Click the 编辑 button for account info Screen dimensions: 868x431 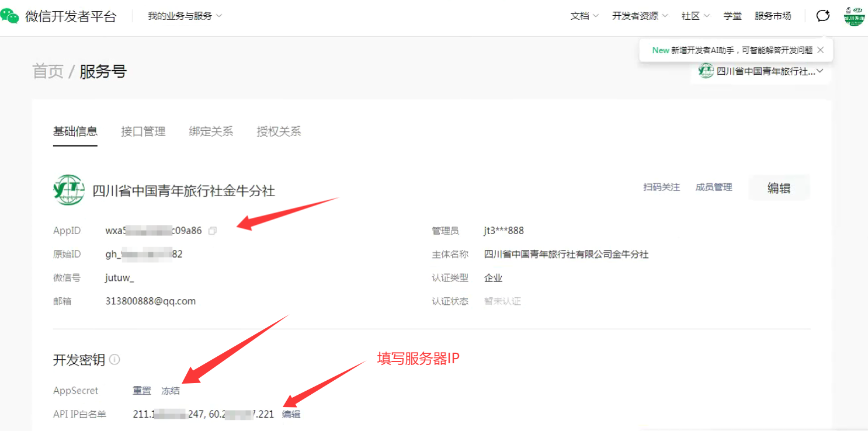point(779,188)
